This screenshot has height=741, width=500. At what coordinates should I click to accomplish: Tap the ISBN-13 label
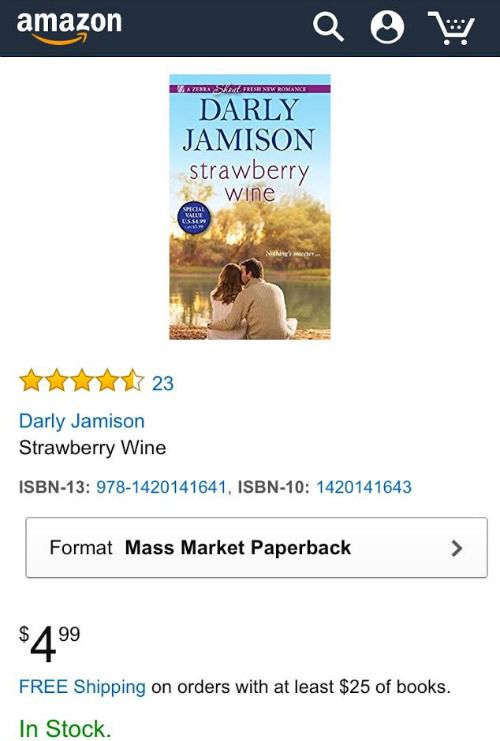pyautogui.click(x=54, y=487)
